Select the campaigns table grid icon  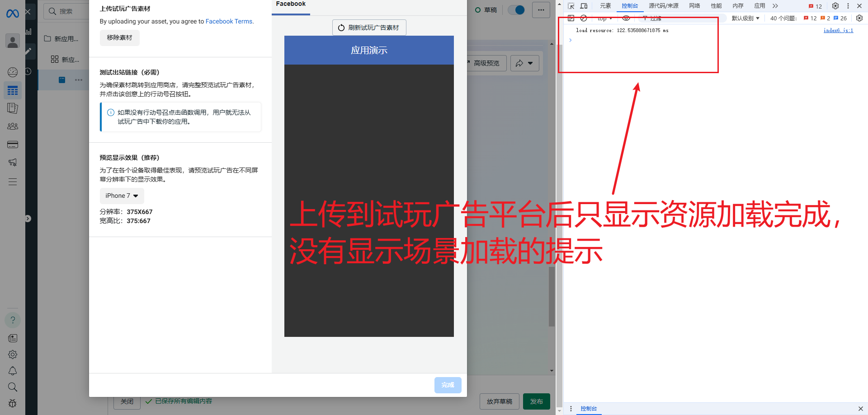pos(13,91)
